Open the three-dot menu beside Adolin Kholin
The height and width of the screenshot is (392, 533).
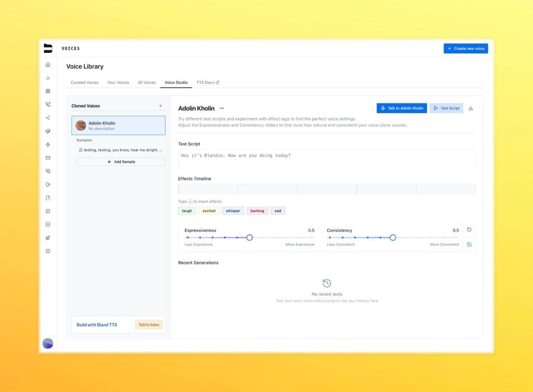[x=222, y=108]
